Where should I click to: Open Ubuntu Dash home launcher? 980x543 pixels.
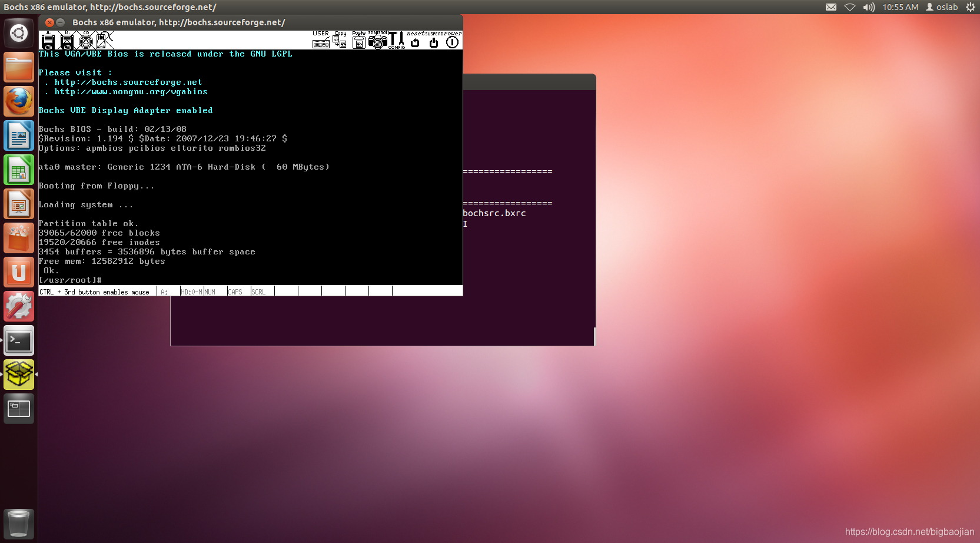pos(19,33)
